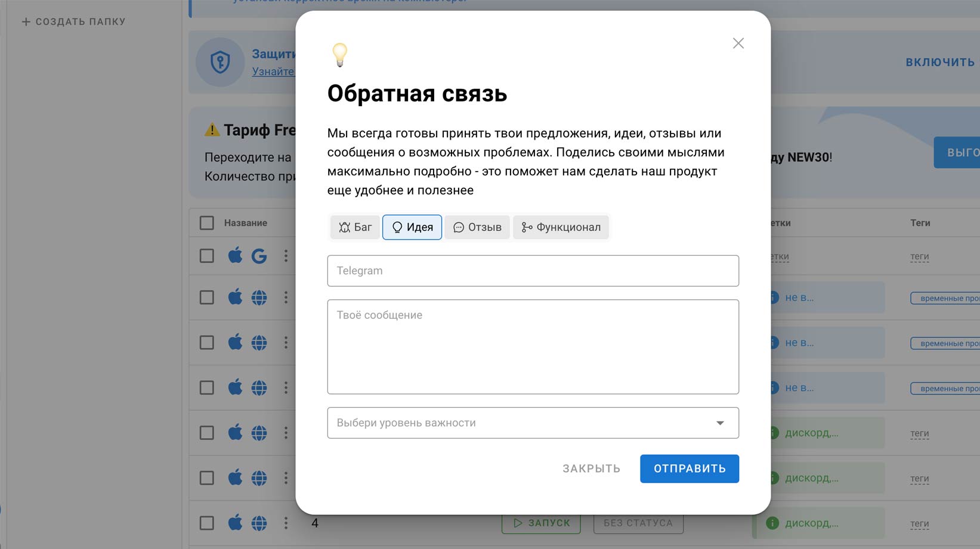Click the globe icon in row numbered 4

point(259,523)
